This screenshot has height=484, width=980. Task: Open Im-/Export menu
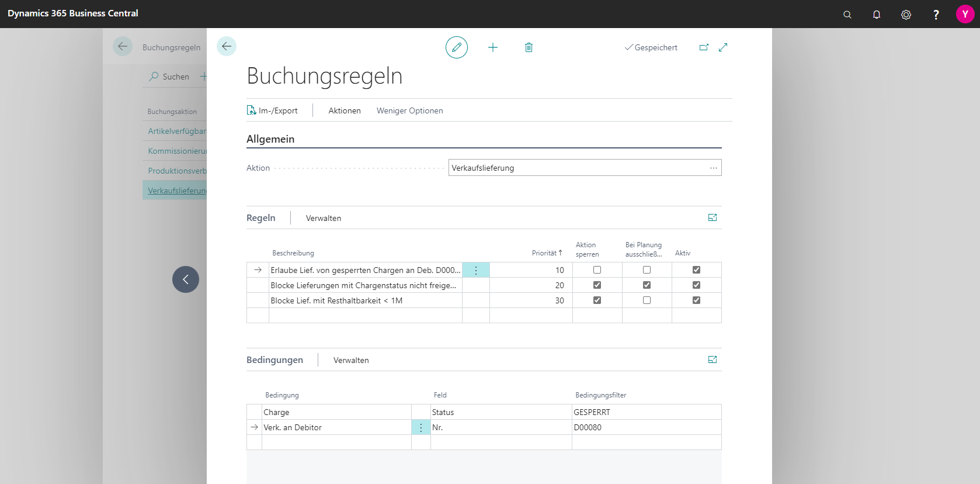tap(272, 110)
